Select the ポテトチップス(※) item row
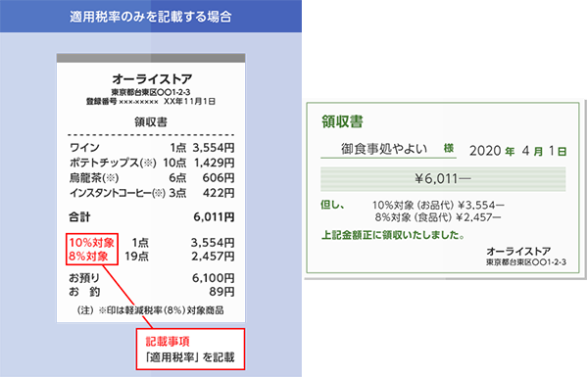The height and width of the screenshot is (377, 588). click(152, 163)
